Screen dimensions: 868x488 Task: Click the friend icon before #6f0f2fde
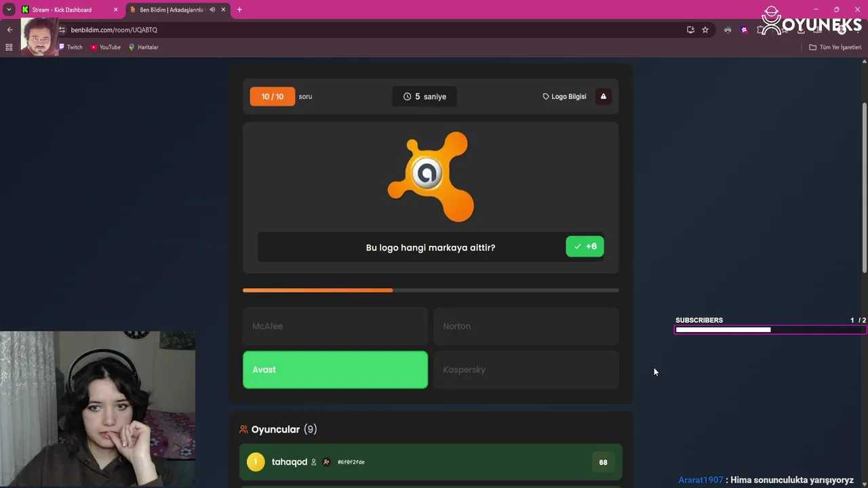coord(326,462)
